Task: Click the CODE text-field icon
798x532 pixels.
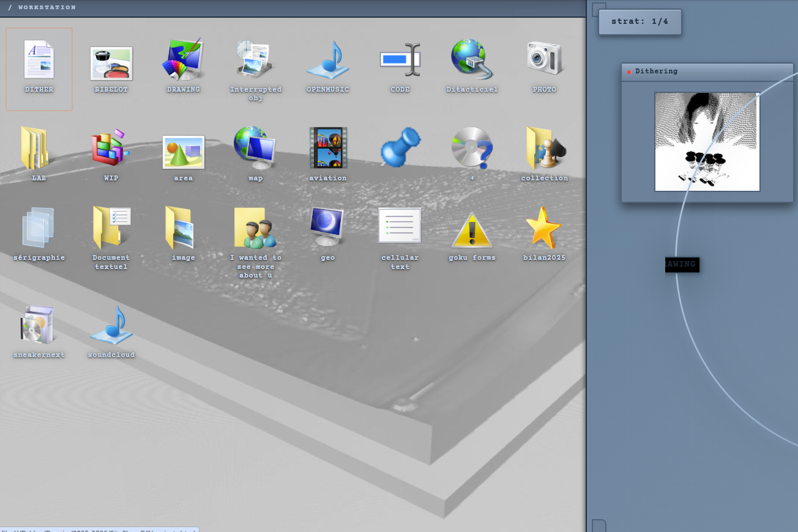Action: (x=400, y=60)
